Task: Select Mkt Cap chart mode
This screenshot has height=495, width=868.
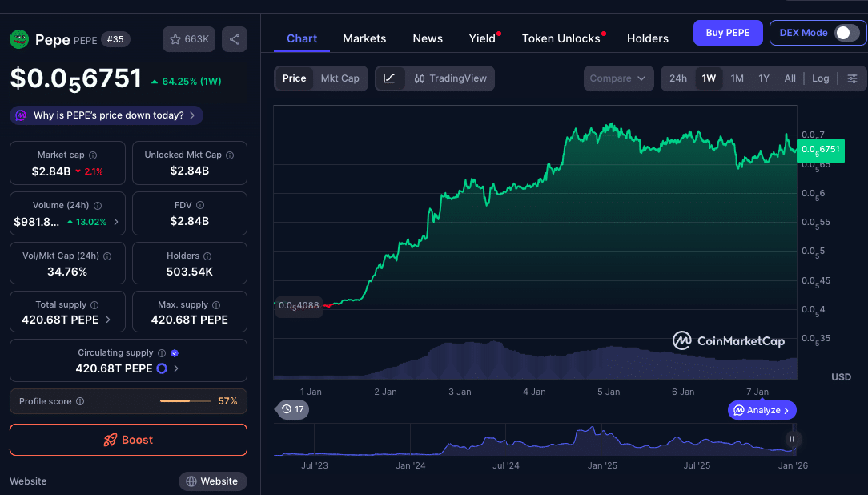Action: [x=340, y=78]
